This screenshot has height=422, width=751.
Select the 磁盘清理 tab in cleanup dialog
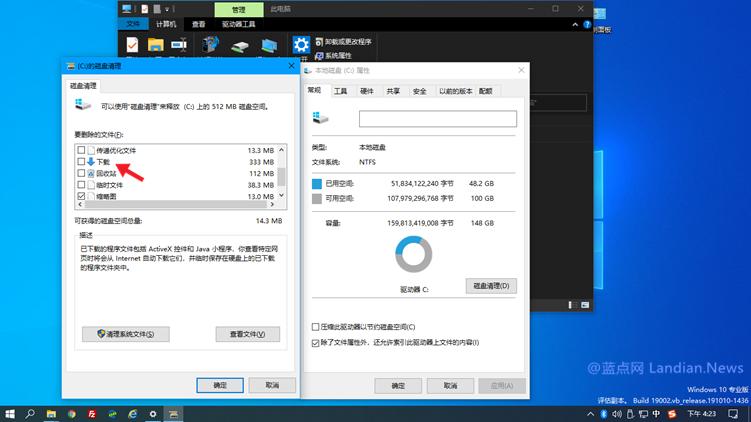pyautogui.click(x=83, y=86)
